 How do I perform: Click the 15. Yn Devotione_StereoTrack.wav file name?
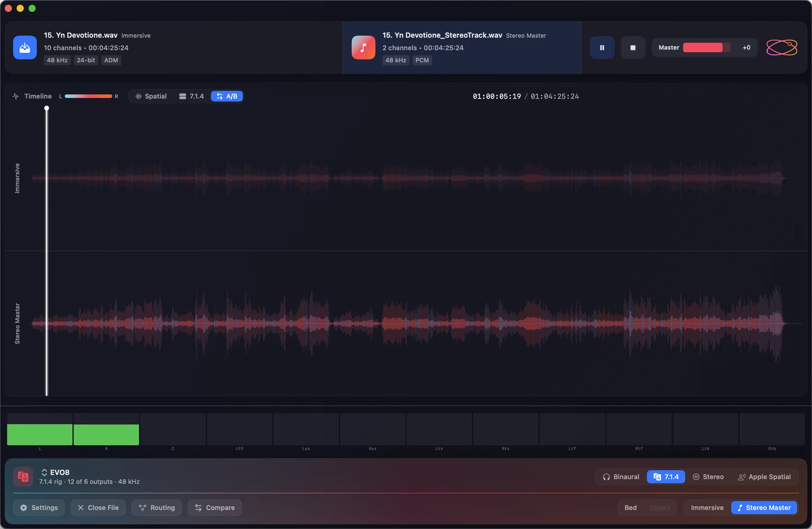pos(442,35)
